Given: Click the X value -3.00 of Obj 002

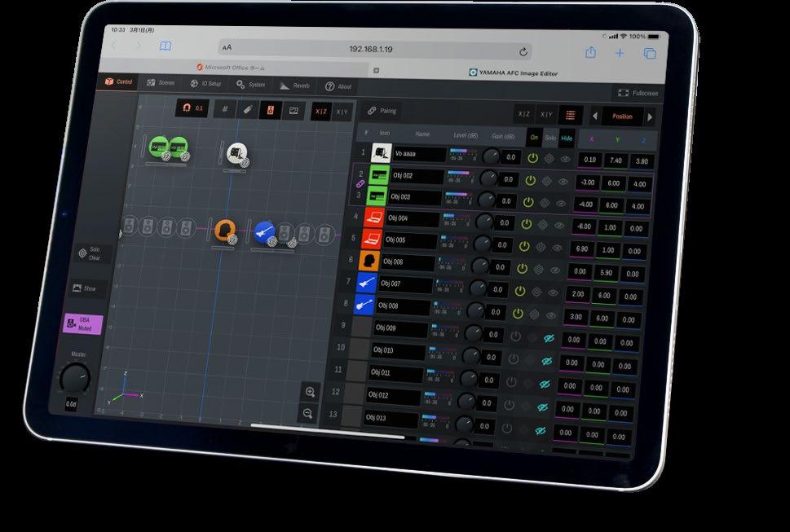Looking at the screenshot, I should (x=588, y=182).
